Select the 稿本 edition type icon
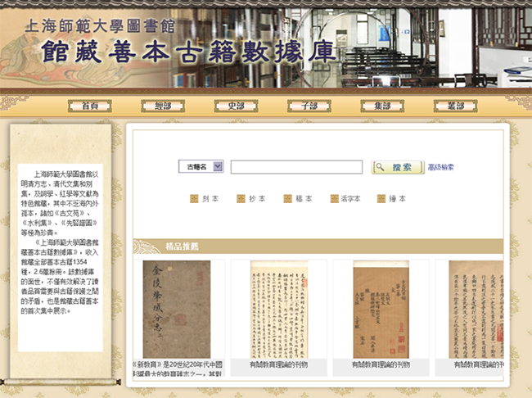The height and width of the screenshot is (398, 532). coord(288,199)
